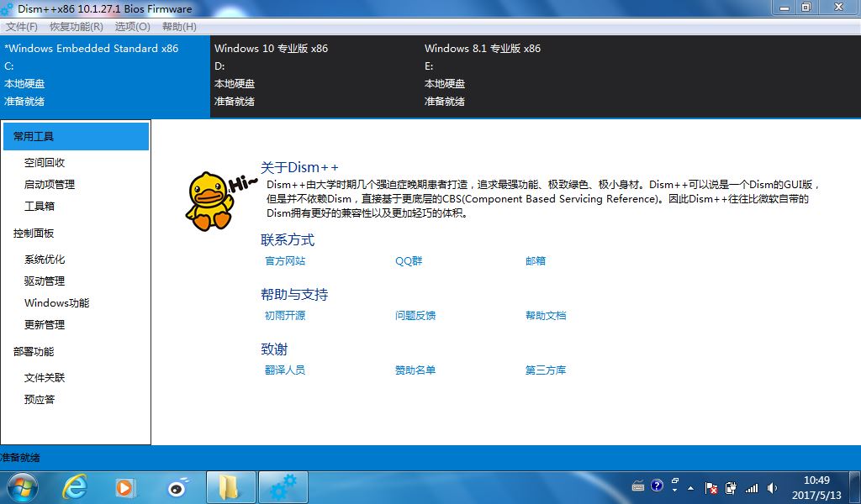The image size is (861, 504).
Task: Open the folder (Explorer) taskbar button
Action: 230,487
